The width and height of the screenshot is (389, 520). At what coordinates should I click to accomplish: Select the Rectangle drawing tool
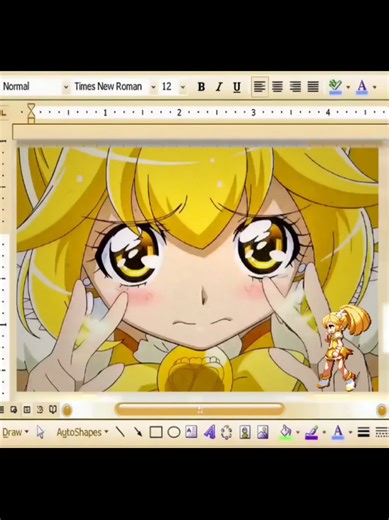pyautogui.click(x=156, y=432)
